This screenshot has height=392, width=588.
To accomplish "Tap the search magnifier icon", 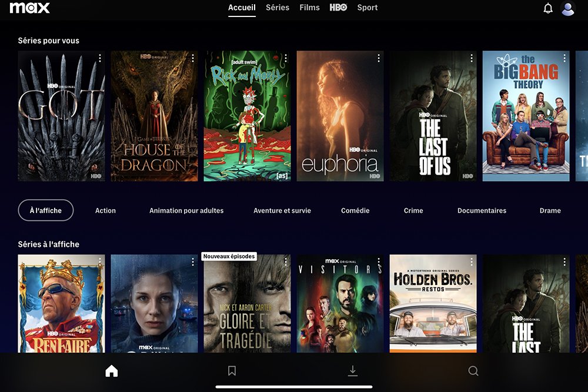I will coord(473,371).
